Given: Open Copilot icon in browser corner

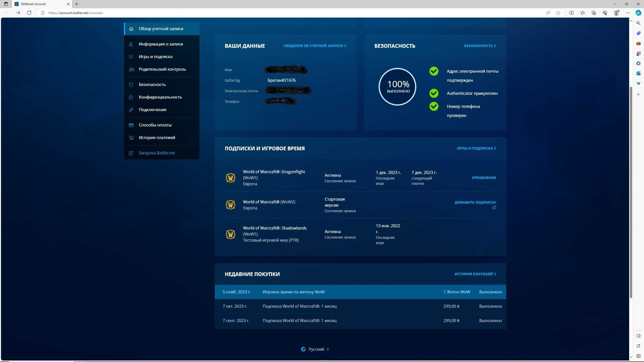Looking at the screenshot, I should 638,13.
